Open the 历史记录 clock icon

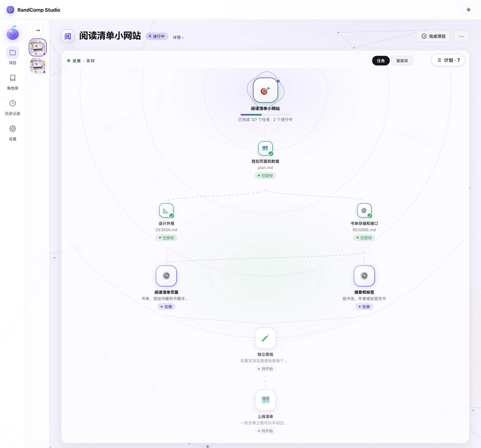point(12,103)
